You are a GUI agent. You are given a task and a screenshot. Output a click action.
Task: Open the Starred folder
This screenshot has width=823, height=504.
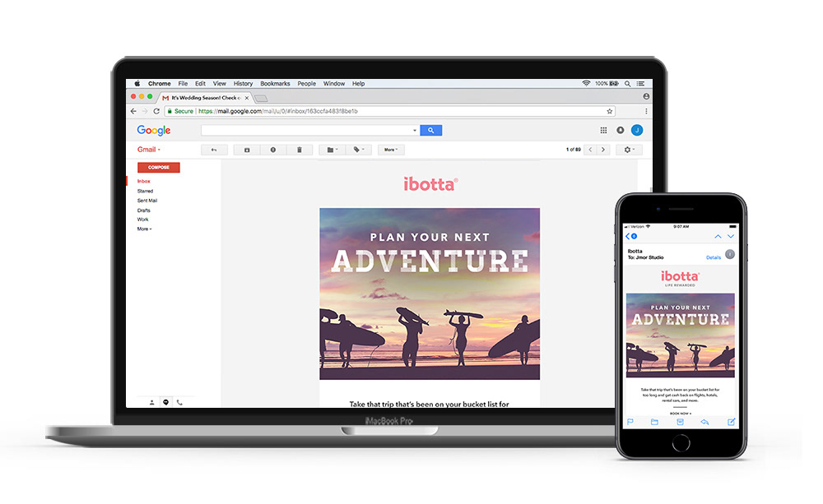point(146,192)
